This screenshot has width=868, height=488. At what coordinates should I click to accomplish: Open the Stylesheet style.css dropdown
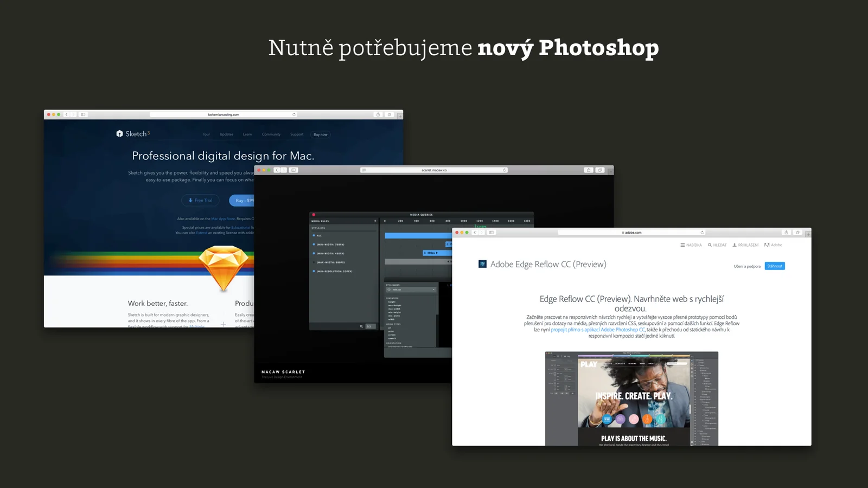pyautogui.click(x=411, y=290)
